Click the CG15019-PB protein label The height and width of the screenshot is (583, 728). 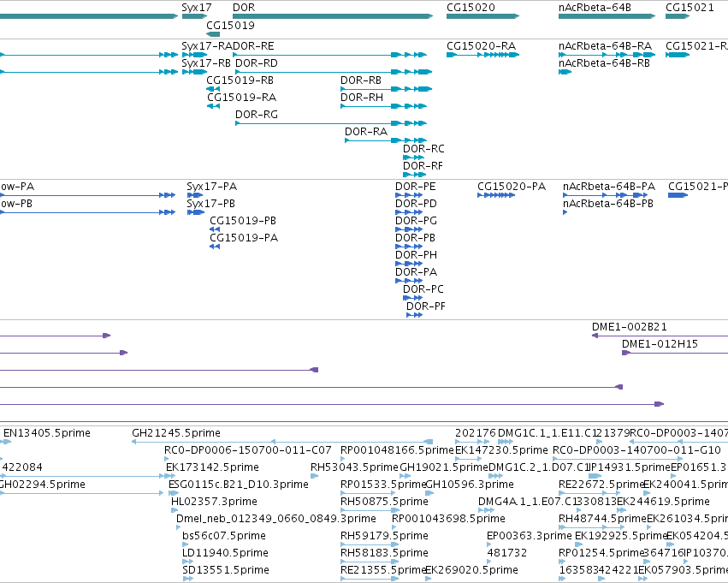(243, 221)
